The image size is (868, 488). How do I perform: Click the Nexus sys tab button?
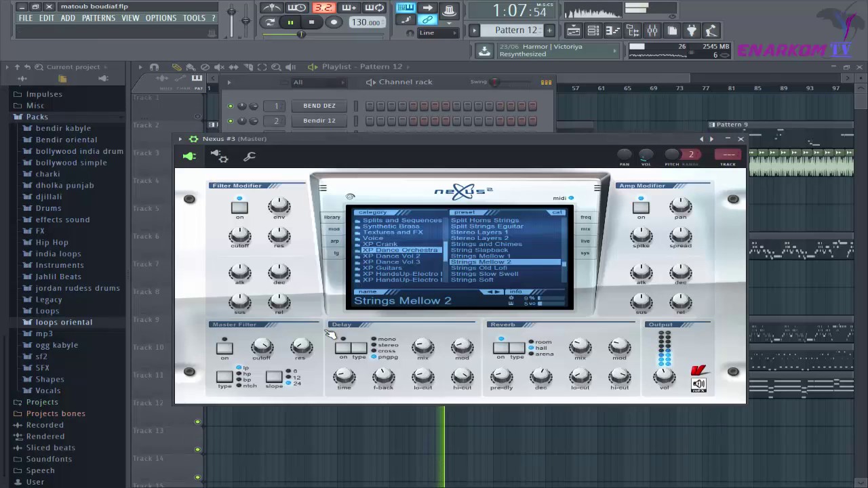coord(585,253)
